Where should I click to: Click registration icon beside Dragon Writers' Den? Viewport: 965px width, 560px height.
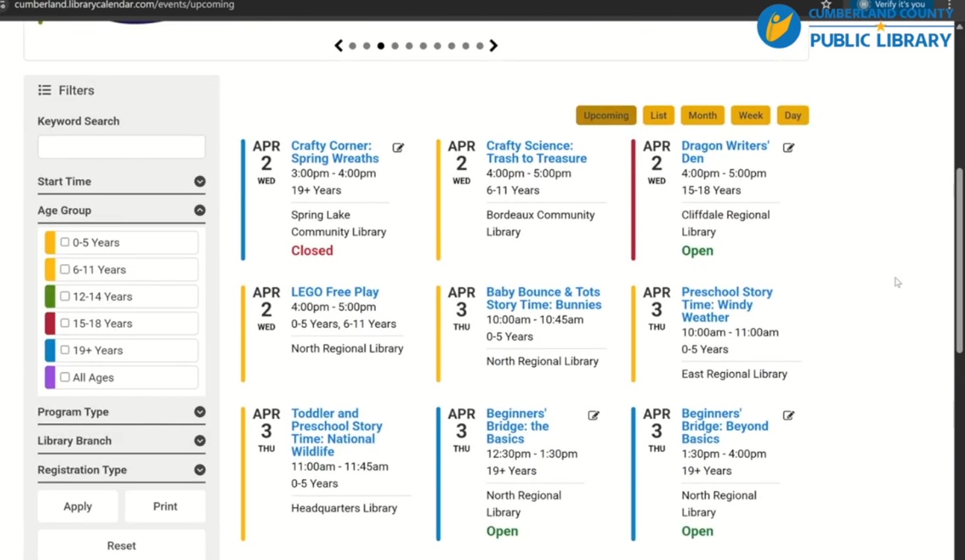point(788,148)
